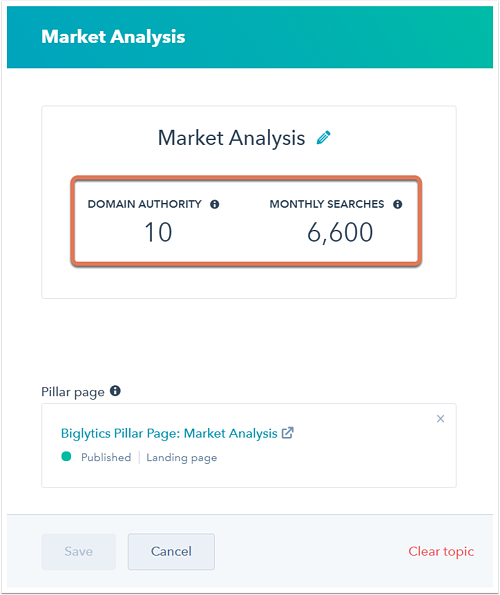500x595 pixels.
Task: Click the Save button
Action: [x=79, y=551]
